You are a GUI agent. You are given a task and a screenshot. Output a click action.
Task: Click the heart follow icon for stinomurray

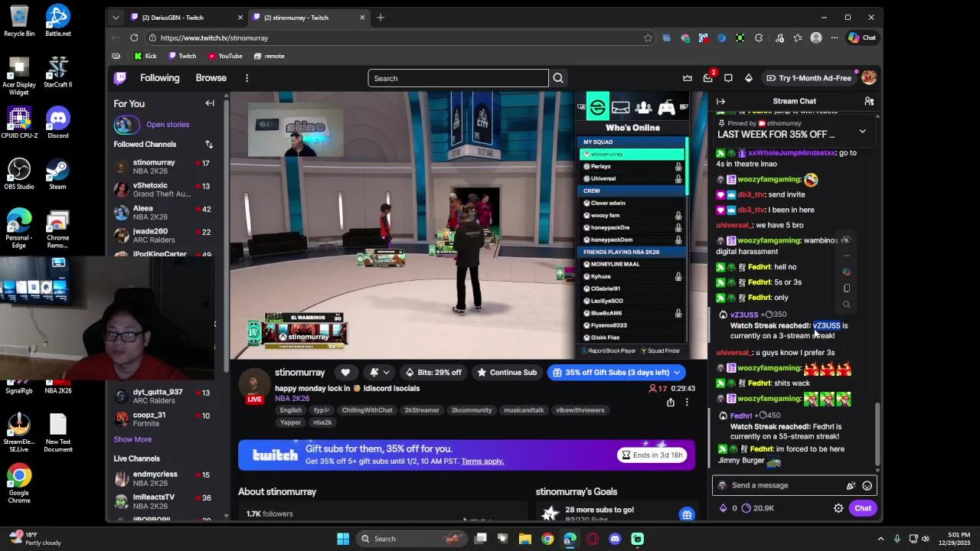click(x=345, y=373)
